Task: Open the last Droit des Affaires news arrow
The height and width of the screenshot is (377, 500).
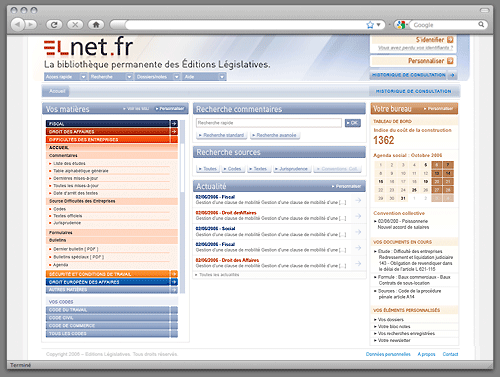Action: point(358,263)
